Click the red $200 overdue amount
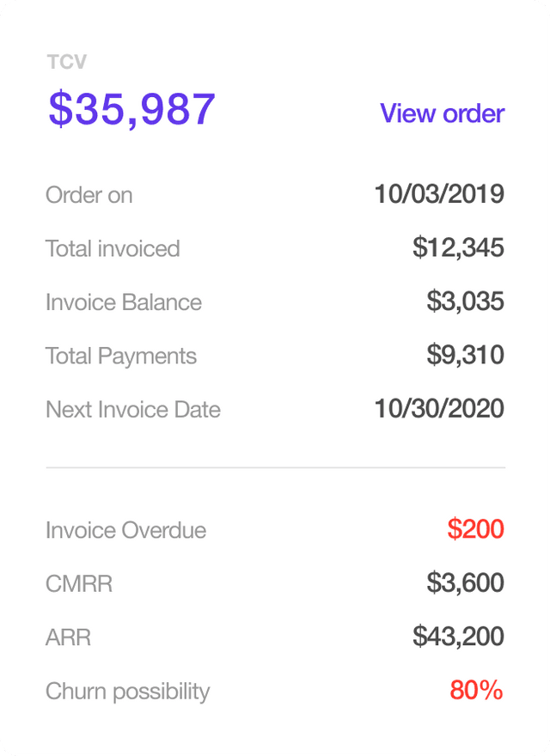 [x=475, y=529]
